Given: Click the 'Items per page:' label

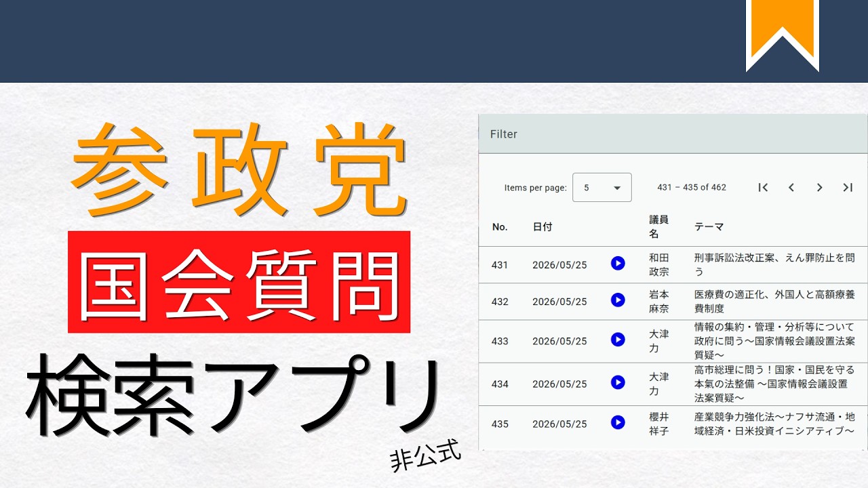Looking at the screenshot, I should click(535, 188).
